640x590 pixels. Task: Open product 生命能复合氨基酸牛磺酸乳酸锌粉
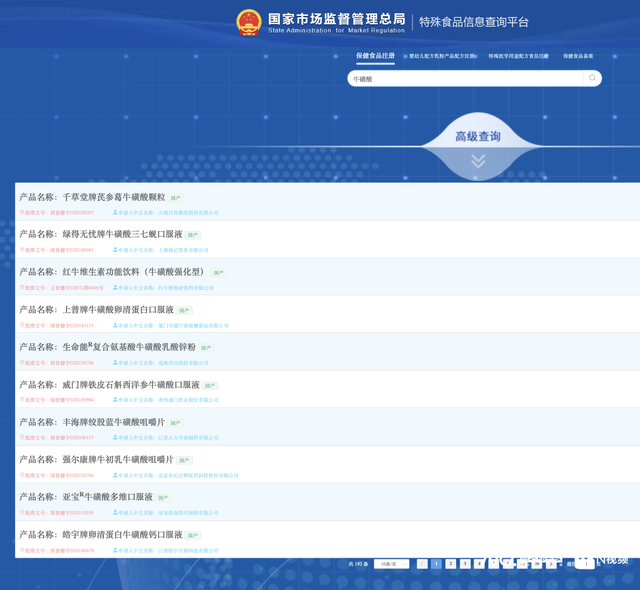pyautogui.click(x=129, y=347)
